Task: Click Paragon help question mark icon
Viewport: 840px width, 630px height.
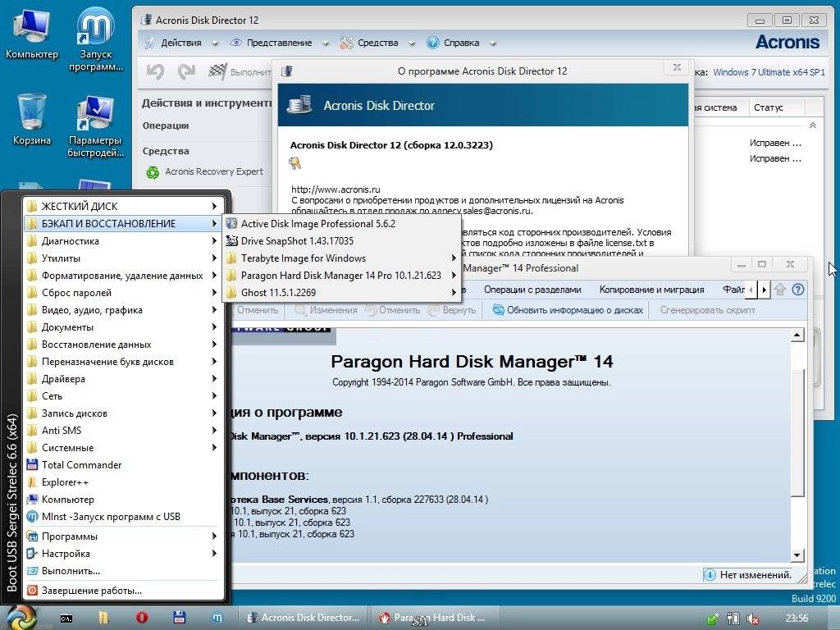Action: [x=797, y=290]
